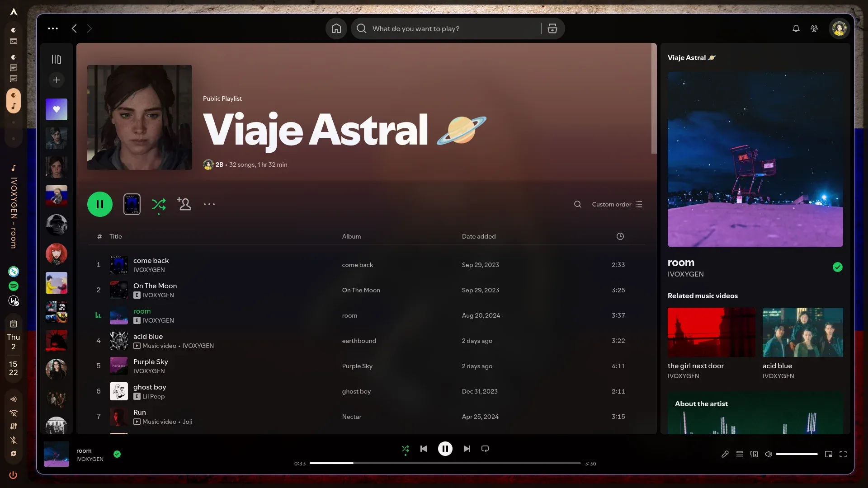Collapse Your Library sidebar icon

tap(56, 59)
